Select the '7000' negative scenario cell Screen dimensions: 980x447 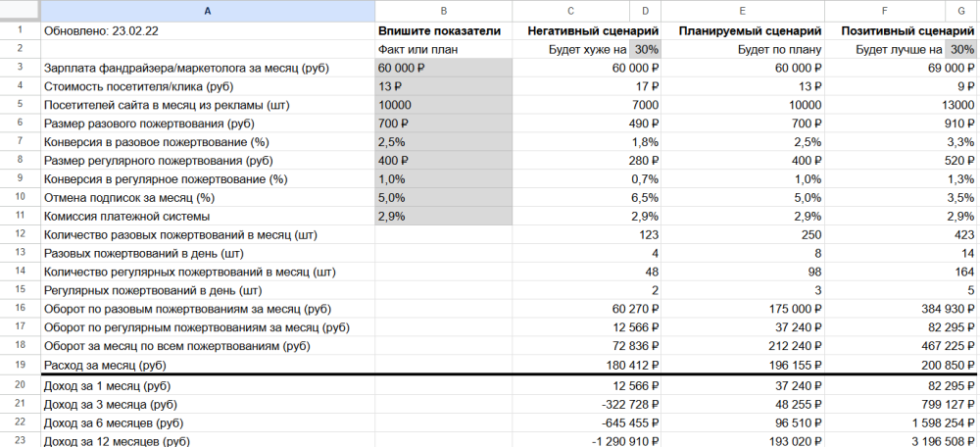587,105
